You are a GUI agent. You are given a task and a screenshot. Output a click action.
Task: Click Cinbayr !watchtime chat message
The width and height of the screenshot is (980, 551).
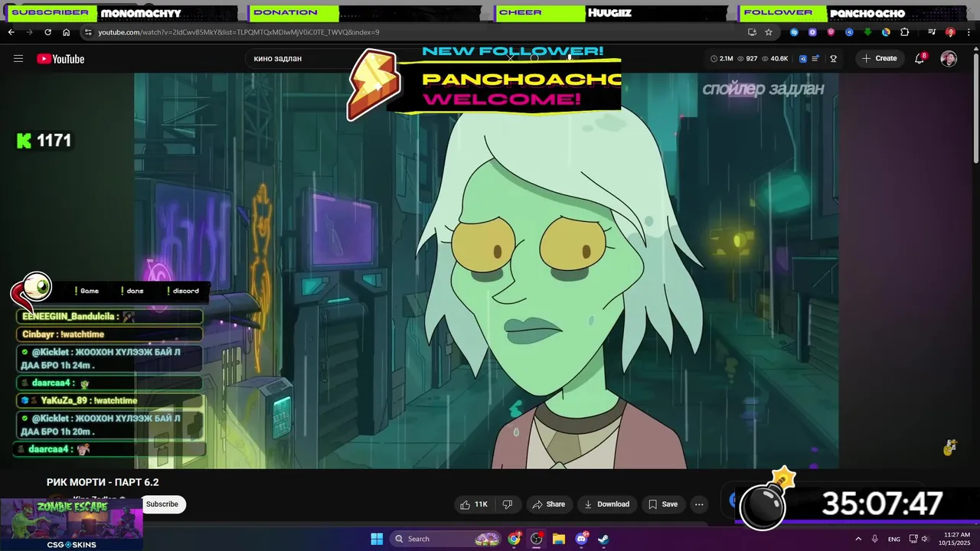coord(109,334)
